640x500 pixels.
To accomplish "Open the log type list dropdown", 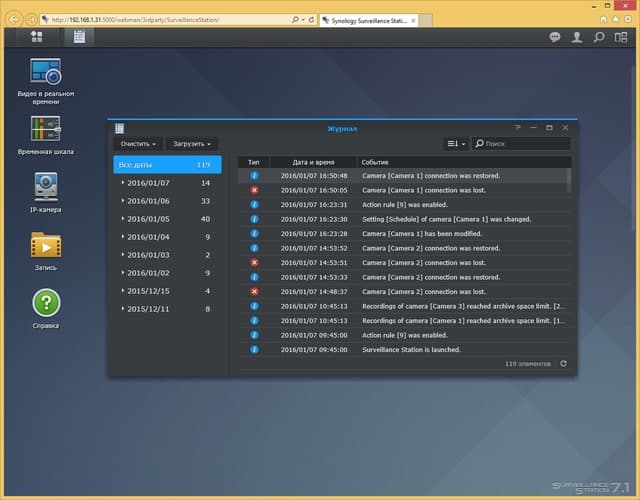I will 456,144.
